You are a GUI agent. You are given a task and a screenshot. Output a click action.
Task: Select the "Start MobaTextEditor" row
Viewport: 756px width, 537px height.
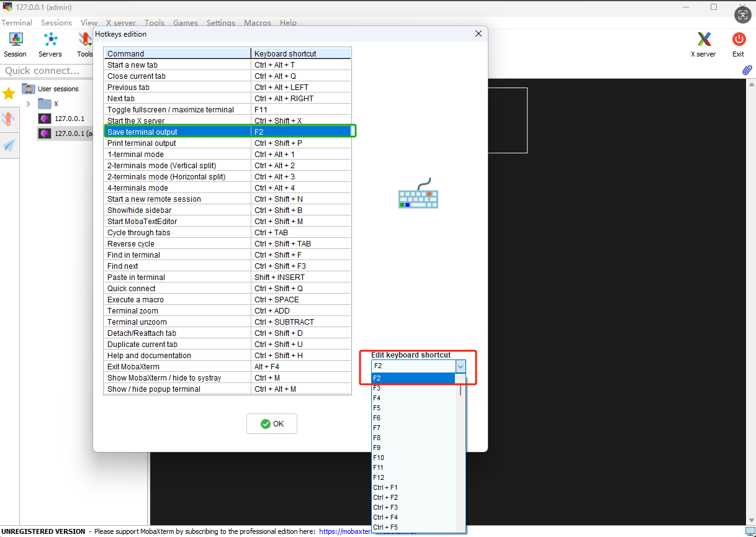(227, 221)
